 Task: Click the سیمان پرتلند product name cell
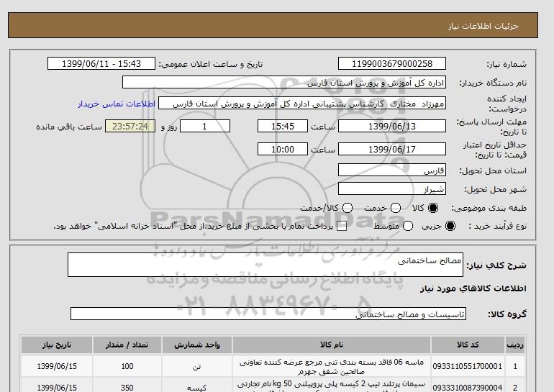point(332,385)
